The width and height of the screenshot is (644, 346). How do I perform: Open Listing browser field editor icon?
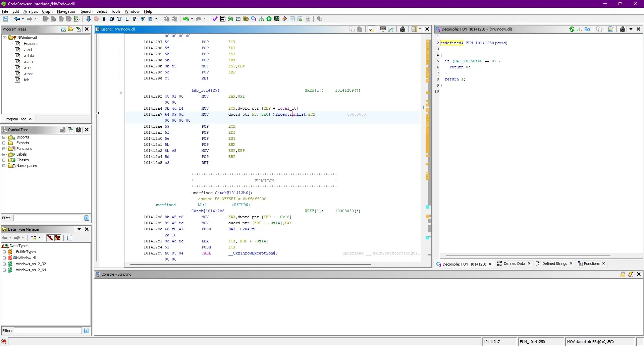[383, 29]
